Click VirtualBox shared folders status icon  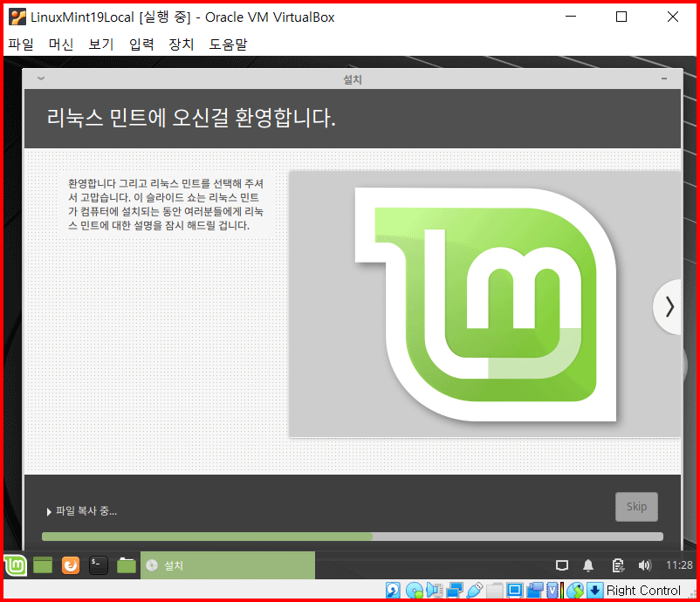495,591
